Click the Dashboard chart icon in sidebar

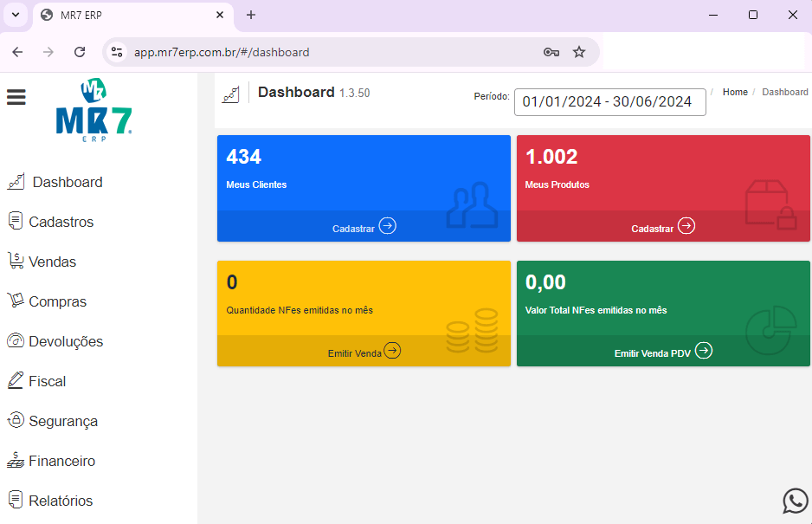click(x=16, y=182)
